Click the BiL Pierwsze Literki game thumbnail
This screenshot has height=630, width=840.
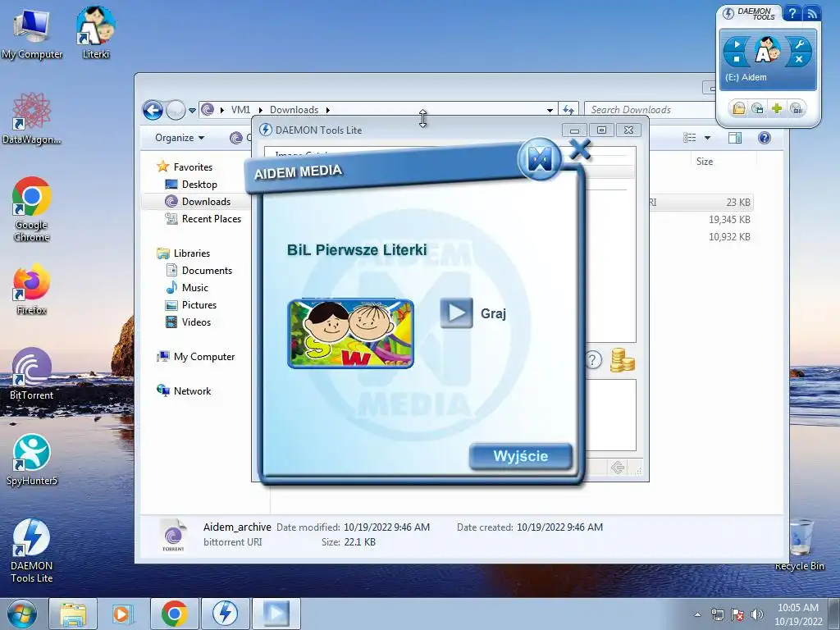351,333
